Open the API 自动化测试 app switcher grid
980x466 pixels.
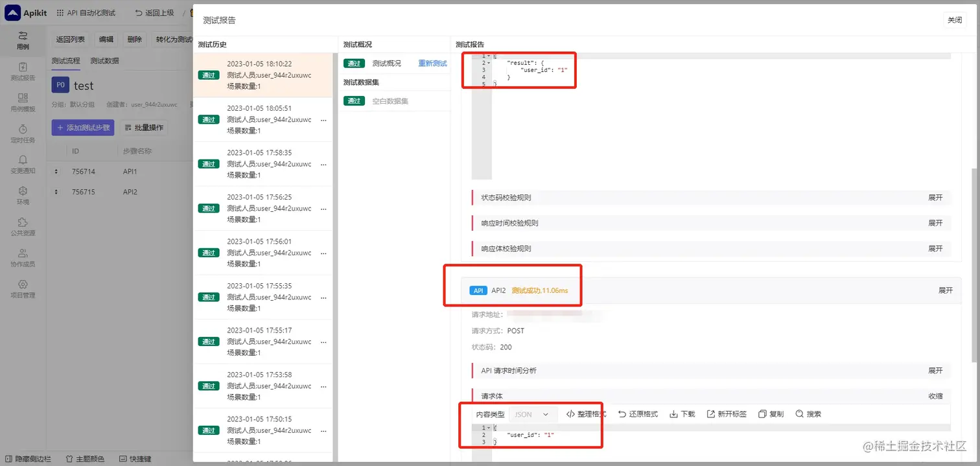60,13
